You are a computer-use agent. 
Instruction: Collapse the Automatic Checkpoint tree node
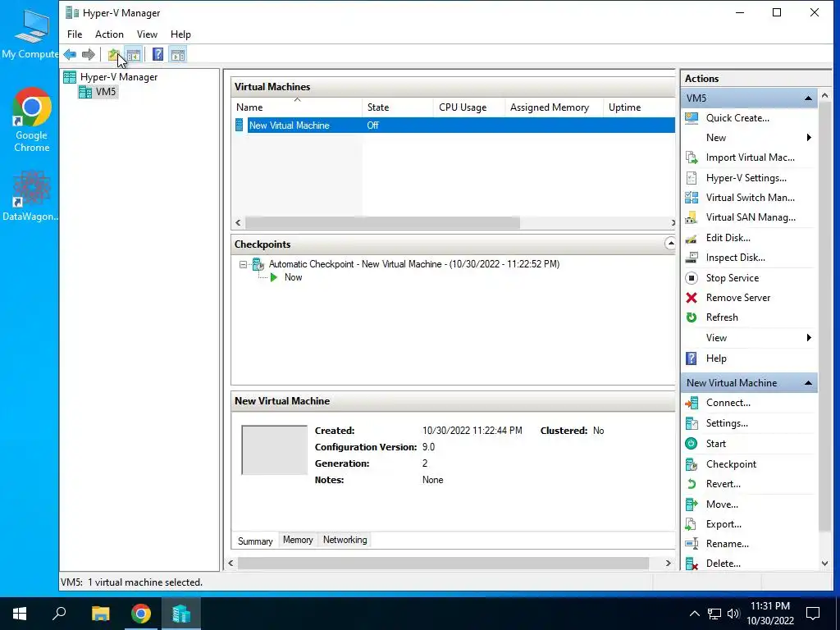pos(243,264)
